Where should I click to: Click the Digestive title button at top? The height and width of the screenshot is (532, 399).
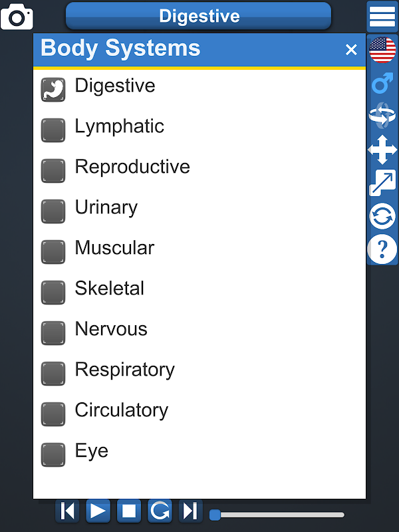point(198,16)
